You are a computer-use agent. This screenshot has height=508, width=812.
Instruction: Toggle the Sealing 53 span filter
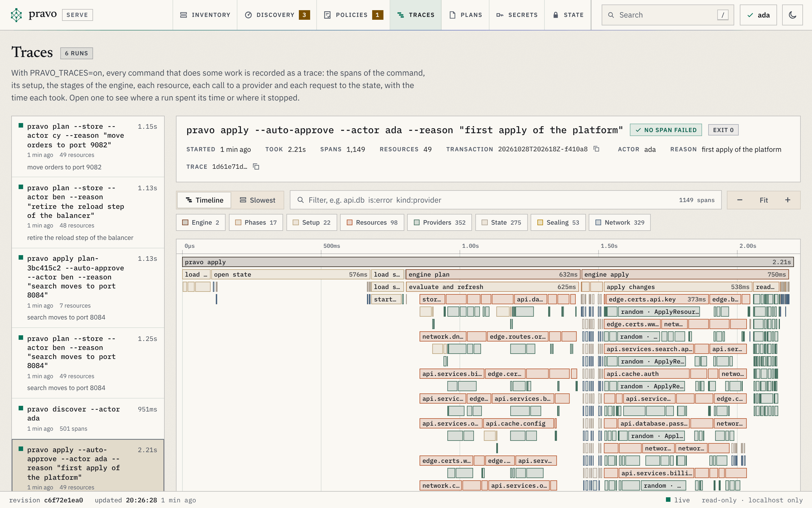(558, 222)
